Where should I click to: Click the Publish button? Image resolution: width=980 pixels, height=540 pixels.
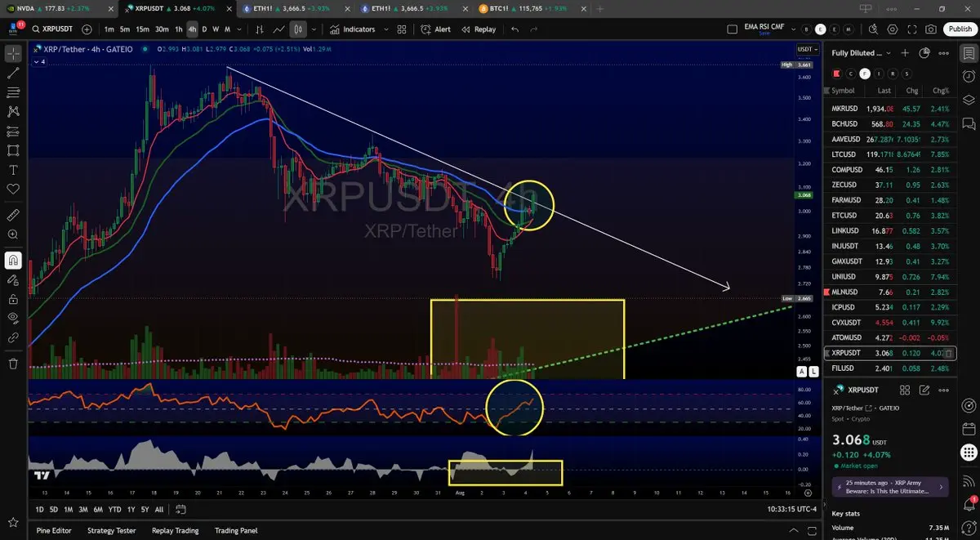(960, 29)
